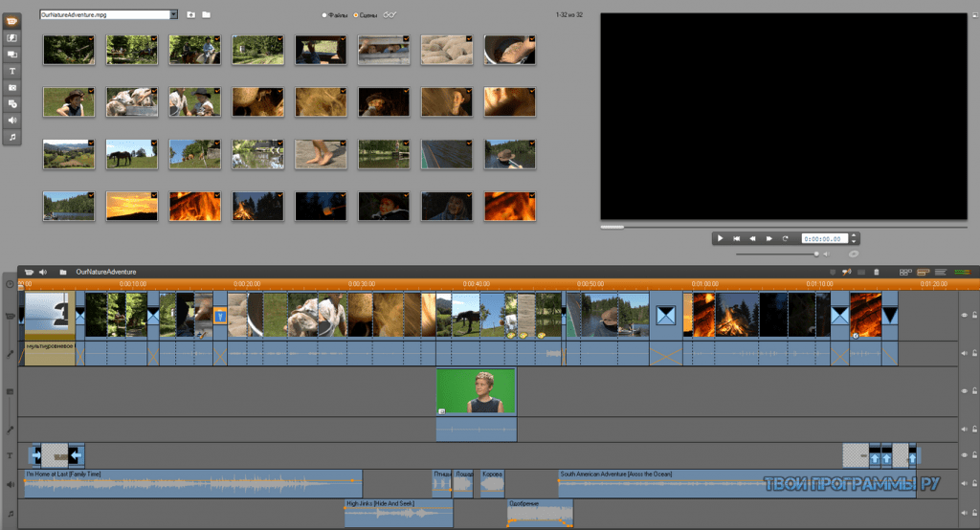Open the Videos tab in the album sidebar
The image size is (980, 530).
tap(11, 21)
